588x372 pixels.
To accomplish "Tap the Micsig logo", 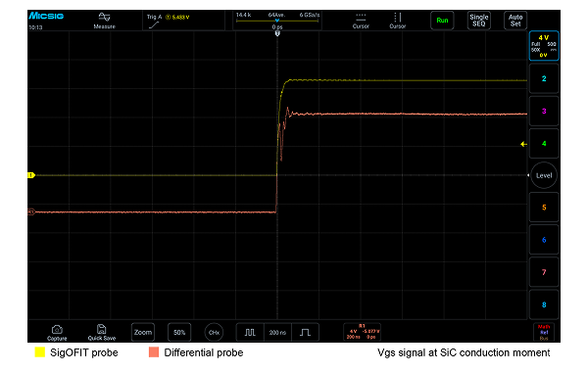I will tap(46, 16).
